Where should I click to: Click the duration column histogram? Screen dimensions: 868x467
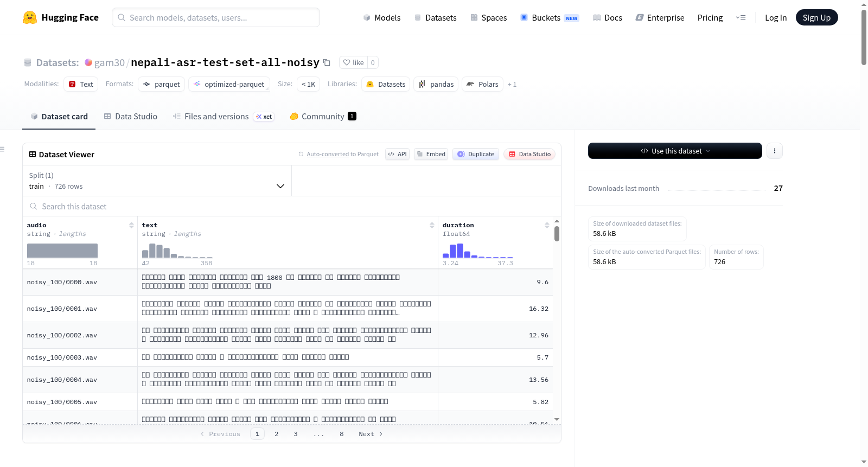[478, 251]
